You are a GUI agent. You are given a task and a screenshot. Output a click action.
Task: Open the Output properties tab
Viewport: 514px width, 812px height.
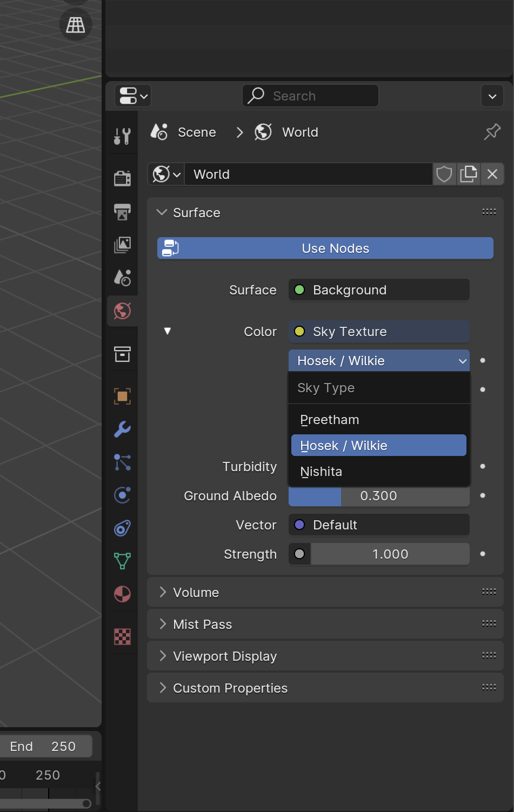pos(122,212)
